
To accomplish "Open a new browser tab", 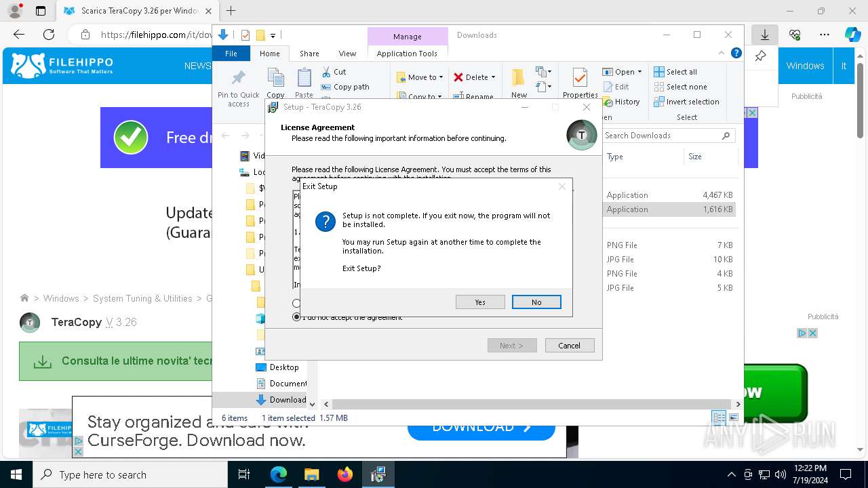I will click(x=231, y=11).
